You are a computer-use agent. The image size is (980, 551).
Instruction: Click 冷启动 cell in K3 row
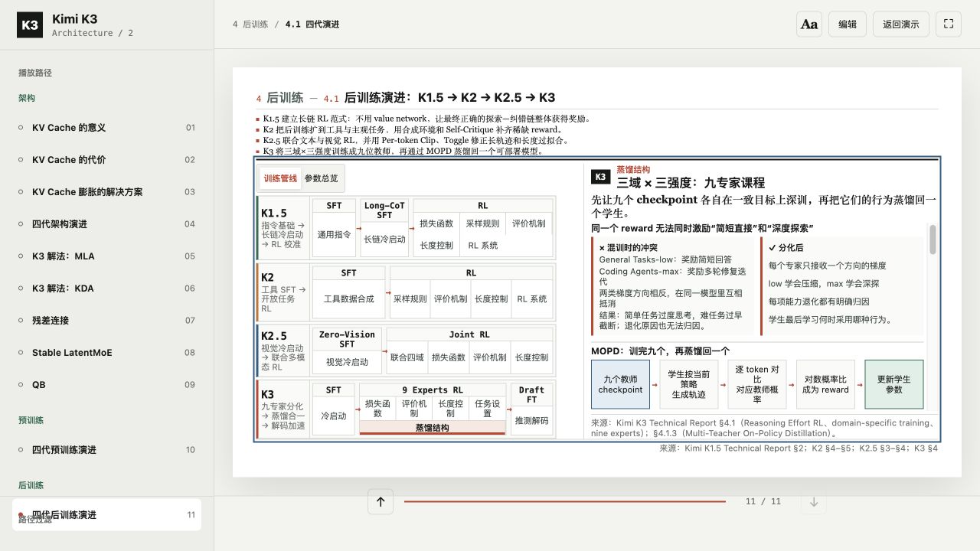[x=334, y=416]
